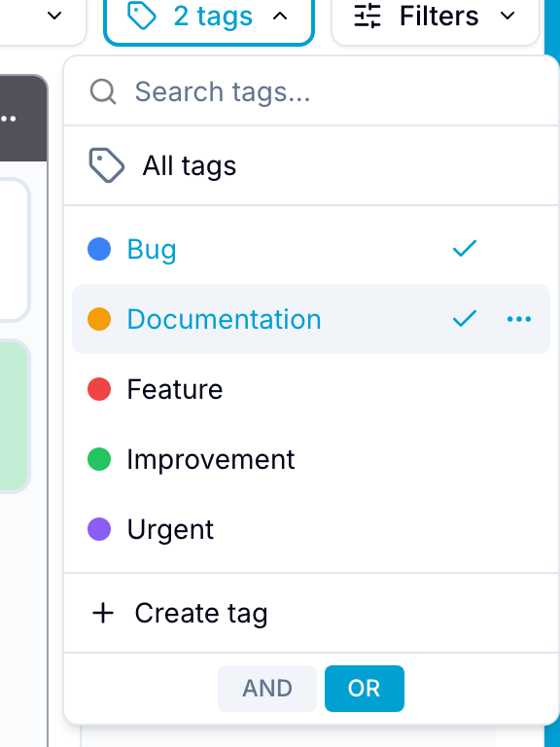Focus the Search tags input field
The image size is (560, 747).
coord(311,91)
